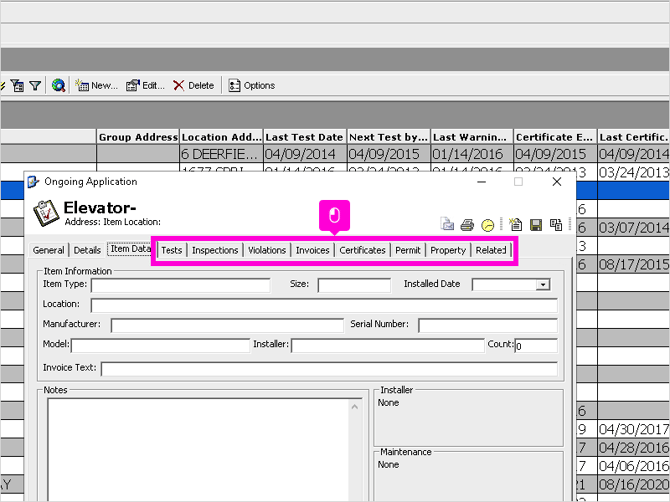Click the printer icon in Ongoing Application
This screenshot has height=502, width=670.
(x=467, y=225)
